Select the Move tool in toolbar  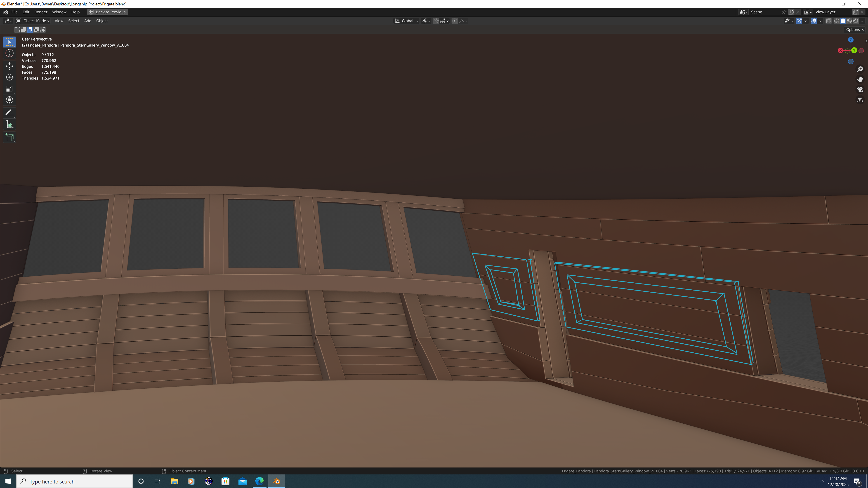9,66
